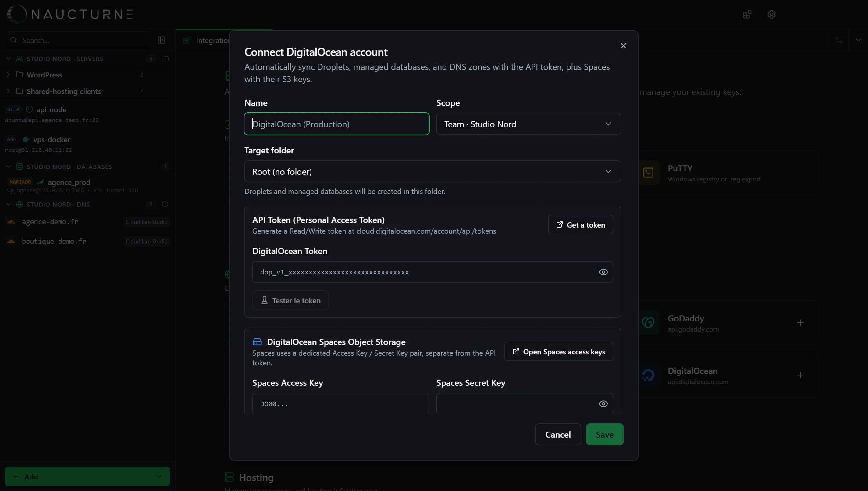This screenshot has height=491, width=868.
Task: Open the top-right chevron dropdown
Action: click(x=858, y=40)
